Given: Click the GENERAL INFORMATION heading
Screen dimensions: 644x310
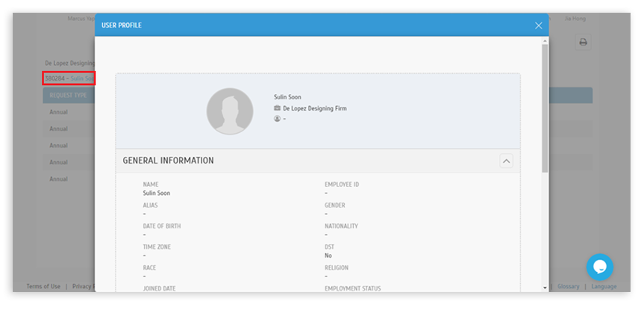Looking at the screenshot, I should 169,161.
